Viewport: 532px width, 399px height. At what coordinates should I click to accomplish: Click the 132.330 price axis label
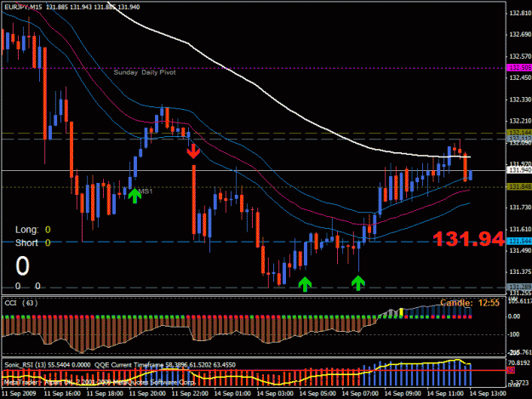pos(519,100)
